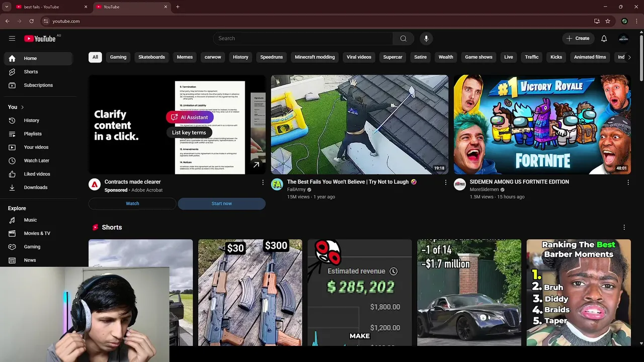
Task: Click the search magnifier button
Action: 404,38
